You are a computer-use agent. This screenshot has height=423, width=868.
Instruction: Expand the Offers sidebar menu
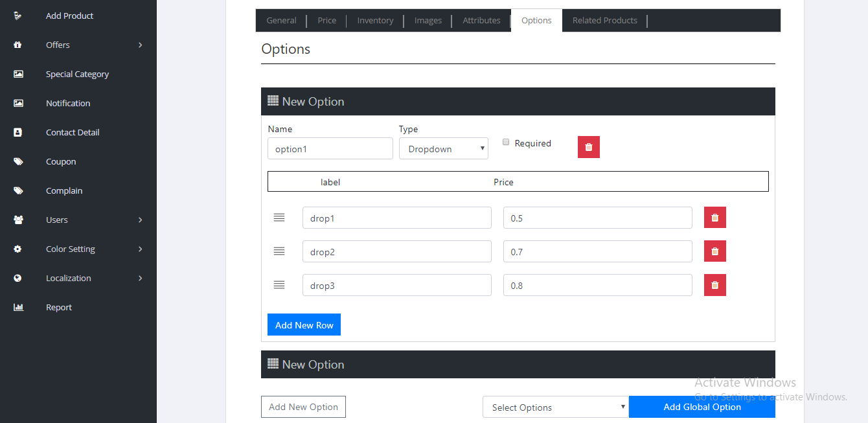click(78, 45)
